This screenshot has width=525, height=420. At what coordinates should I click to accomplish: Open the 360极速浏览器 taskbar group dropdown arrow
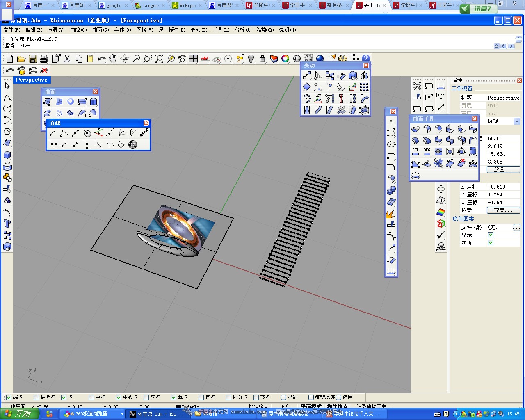pyautogui.click(x=122, y=414)
